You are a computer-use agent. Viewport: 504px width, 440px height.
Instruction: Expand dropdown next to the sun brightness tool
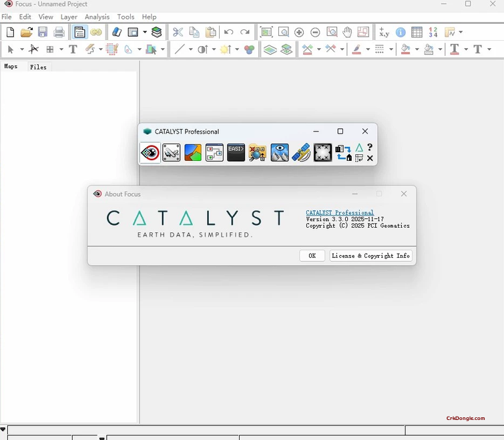[237, 49]
